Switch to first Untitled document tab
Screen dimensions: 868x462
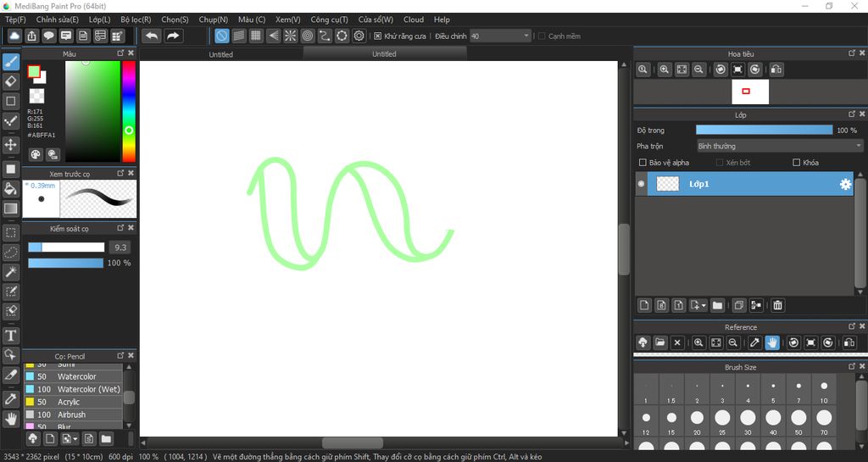pyautogui.click(x=221, y=54)
